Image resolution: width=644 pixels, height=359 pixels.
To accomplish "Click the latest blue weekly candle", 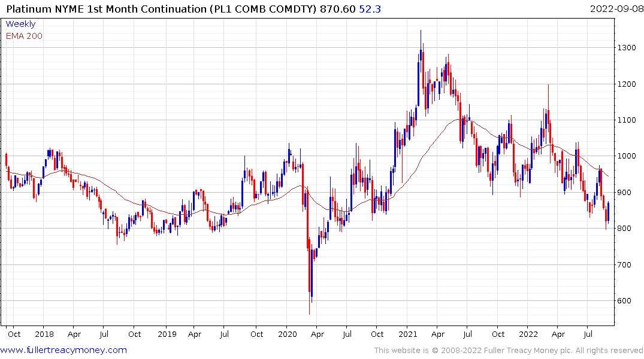I will tap(608, 212).
